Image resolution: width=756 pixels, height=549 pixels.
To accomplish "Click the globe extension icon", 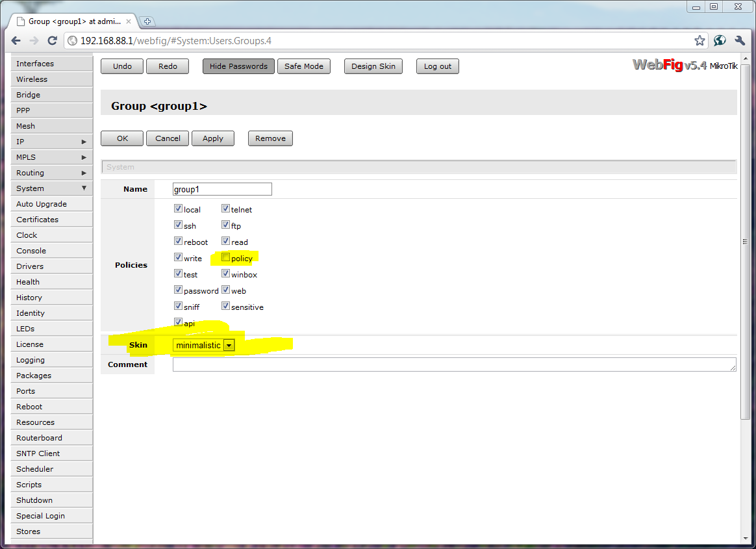I will coord(720,40).
